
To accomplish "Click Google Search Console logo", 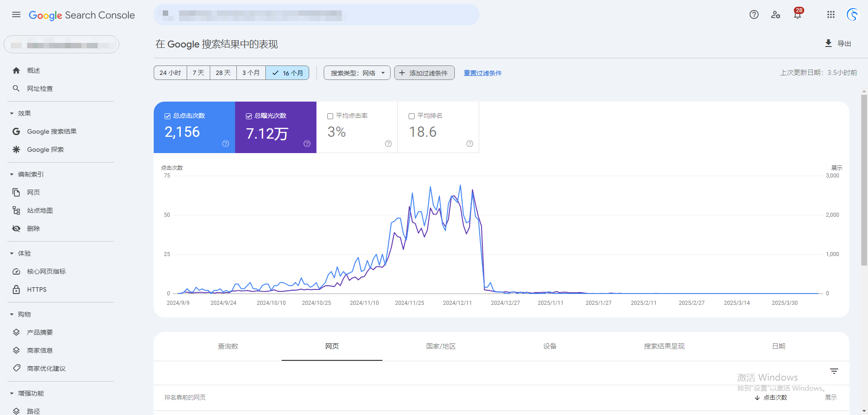I will pos(82,15).
